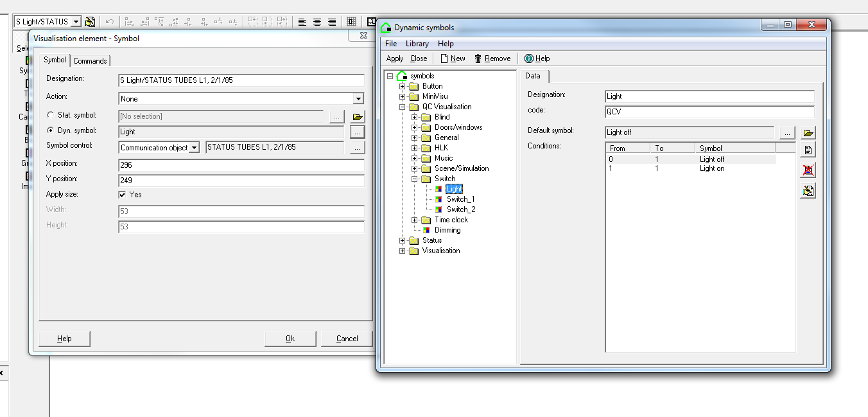
Task: Click the new condition page icon
Action: tap(808, 150)
